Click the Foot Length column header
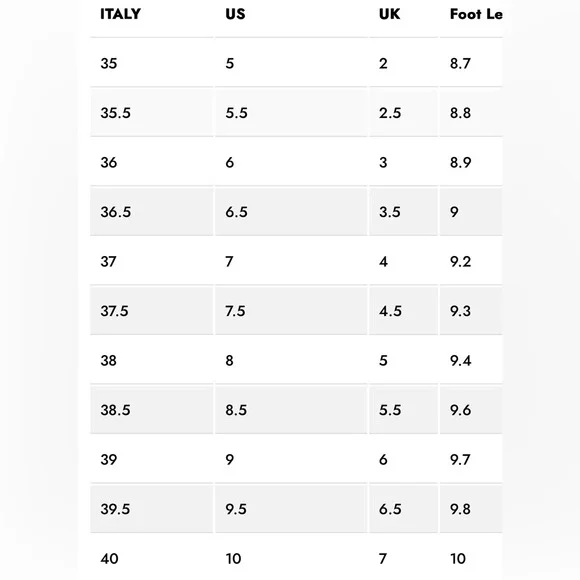The width and height of the screenshot is (580, 580). [x=476, y=14]
